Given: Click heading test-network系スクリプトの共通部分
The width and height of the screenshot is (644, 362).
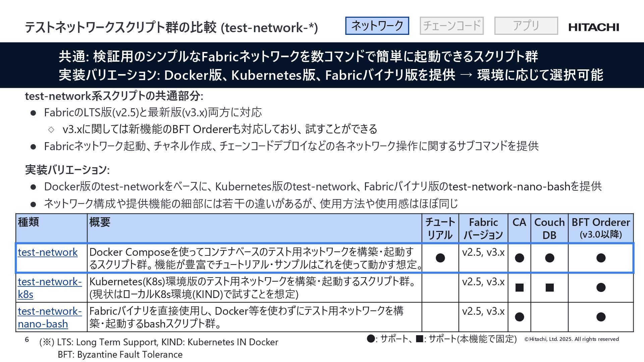Looking at the screenshot, I should tap(114, 96).
